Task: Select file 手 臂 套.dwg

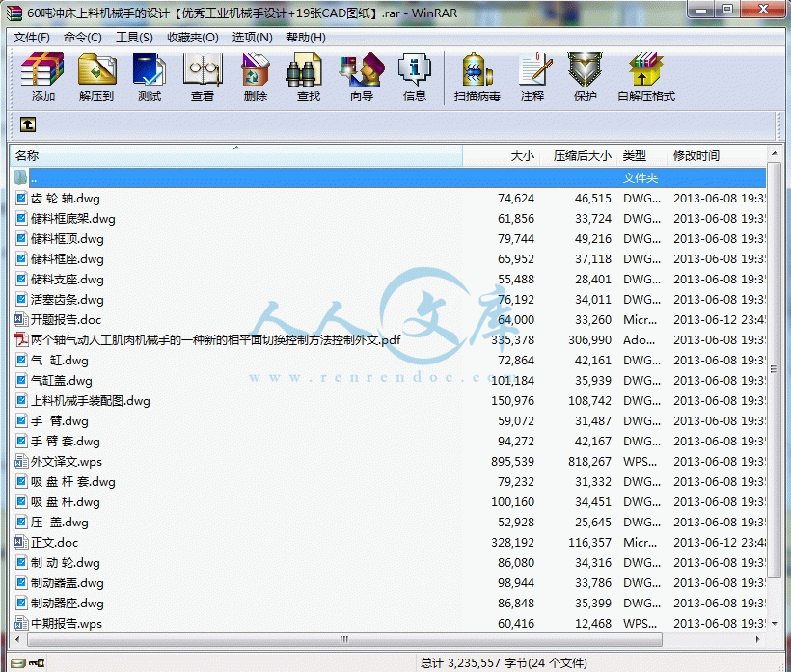Action: click(65, 442)
